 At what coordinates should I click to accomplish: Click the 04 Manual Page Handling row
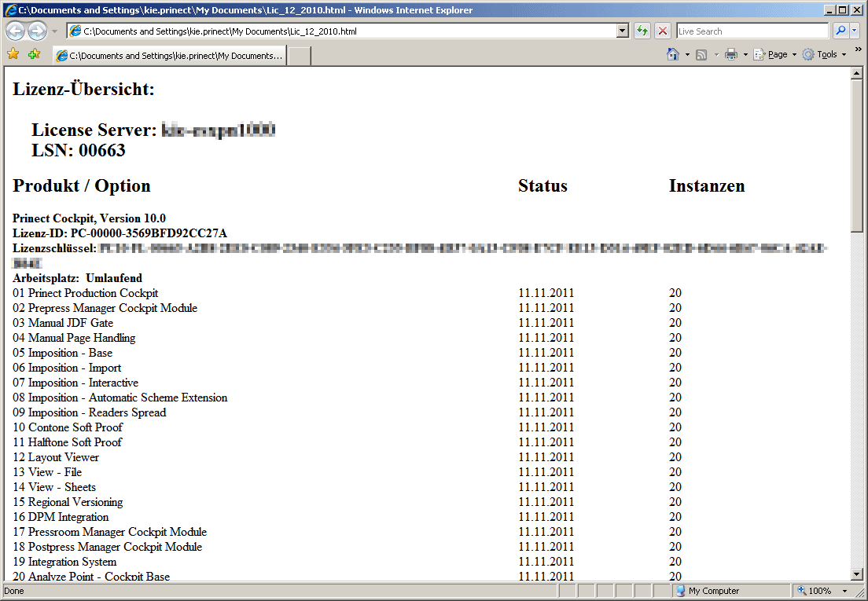74,337
